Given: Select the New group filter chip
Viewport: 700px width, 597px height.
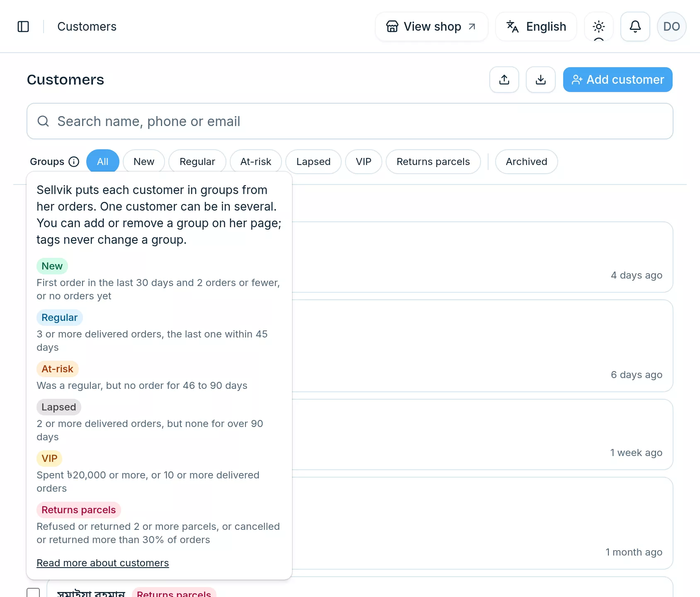Looking at the screenshot, I should pos(144,162).
